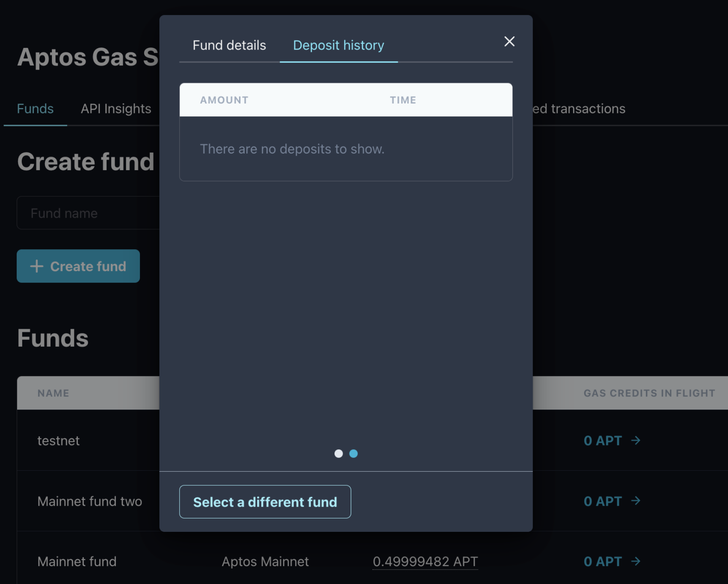Select the Mainnet fund two row name

click(89, 501)
